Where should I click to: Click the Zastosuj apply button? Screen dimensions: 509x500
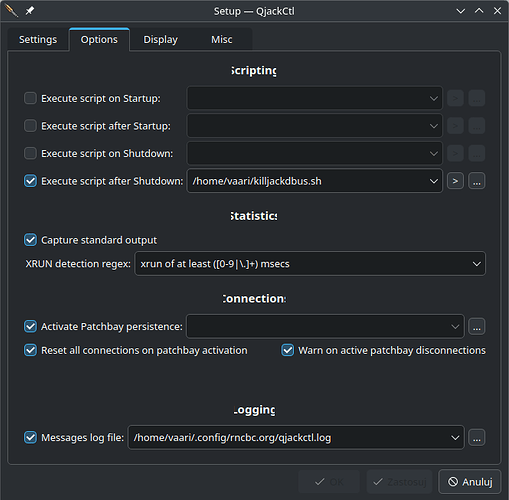[399, 482]
